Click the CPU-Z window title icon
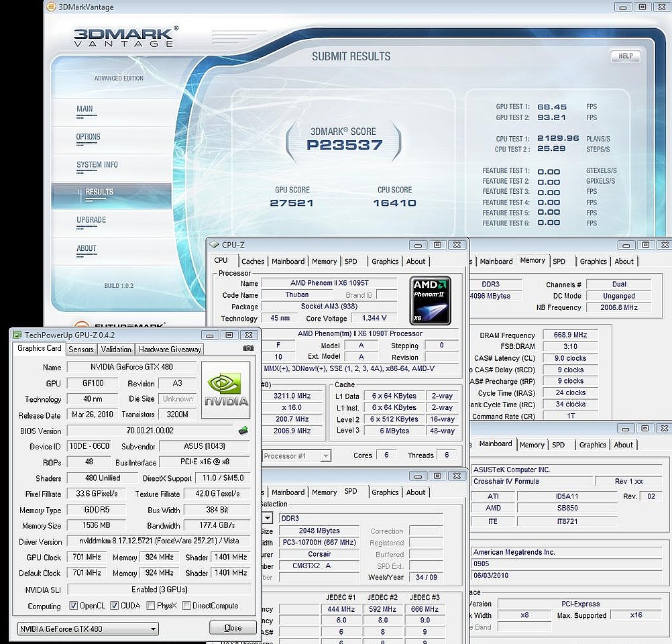 coord(214,244)
